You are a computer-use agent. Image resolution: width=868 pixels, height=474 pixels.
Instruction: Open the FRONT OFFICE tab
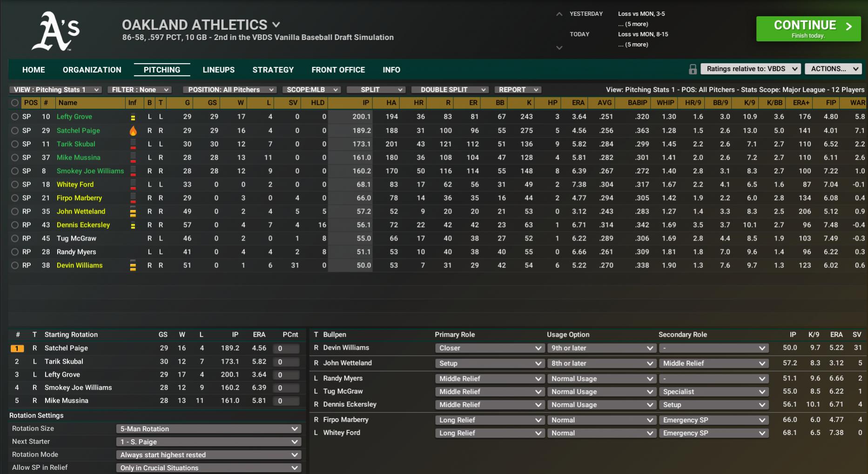click(338, 70)
